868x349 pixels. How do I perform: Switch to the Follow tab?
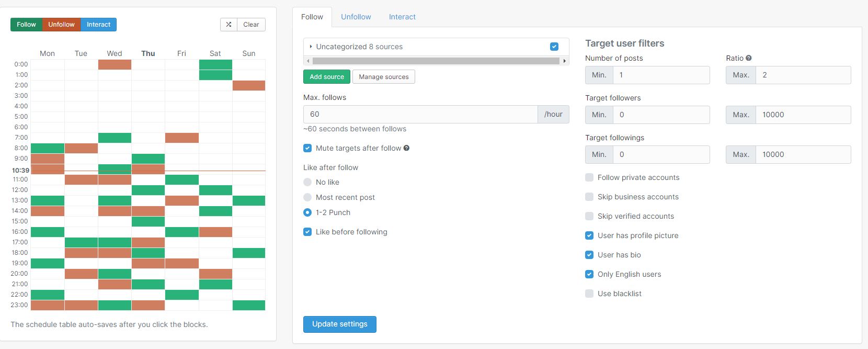point(312,17)
